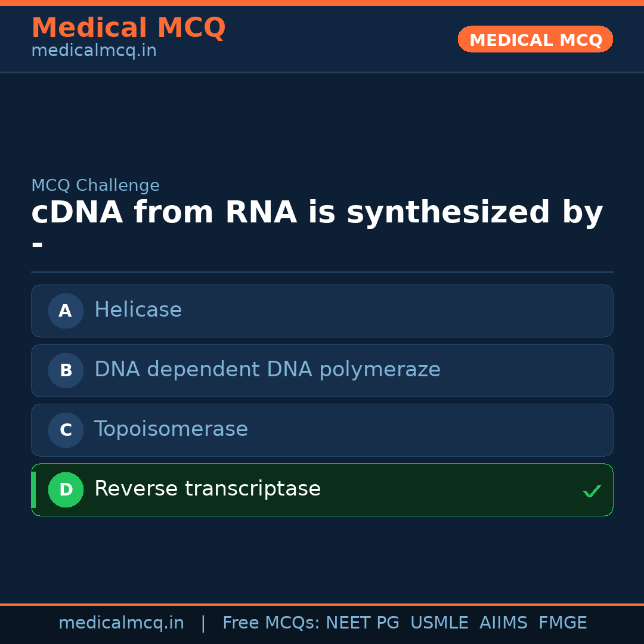Pick the Topoisomerase answer option

(322, 430)
